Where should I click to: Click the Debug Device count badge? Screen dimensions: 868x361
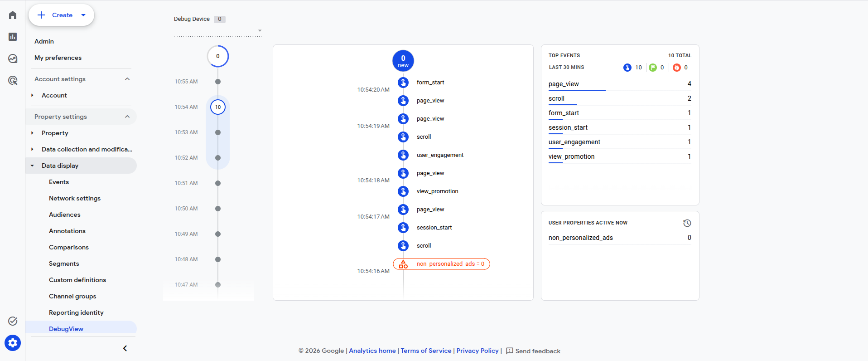pos(220,19)
